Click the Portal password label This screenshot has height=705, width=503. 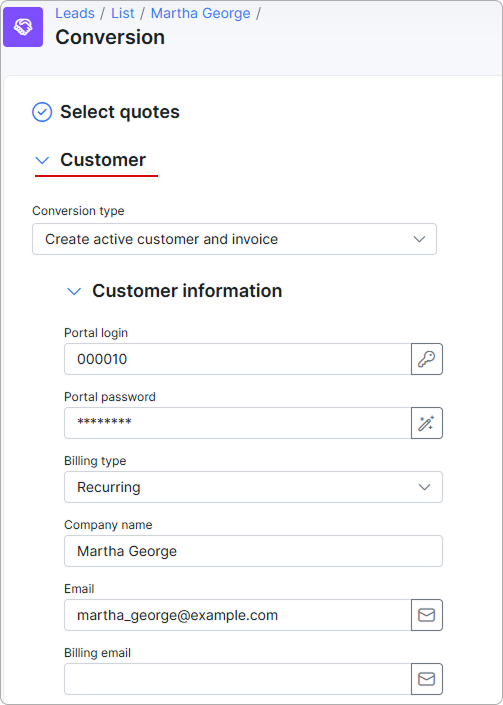pos(110,397)
